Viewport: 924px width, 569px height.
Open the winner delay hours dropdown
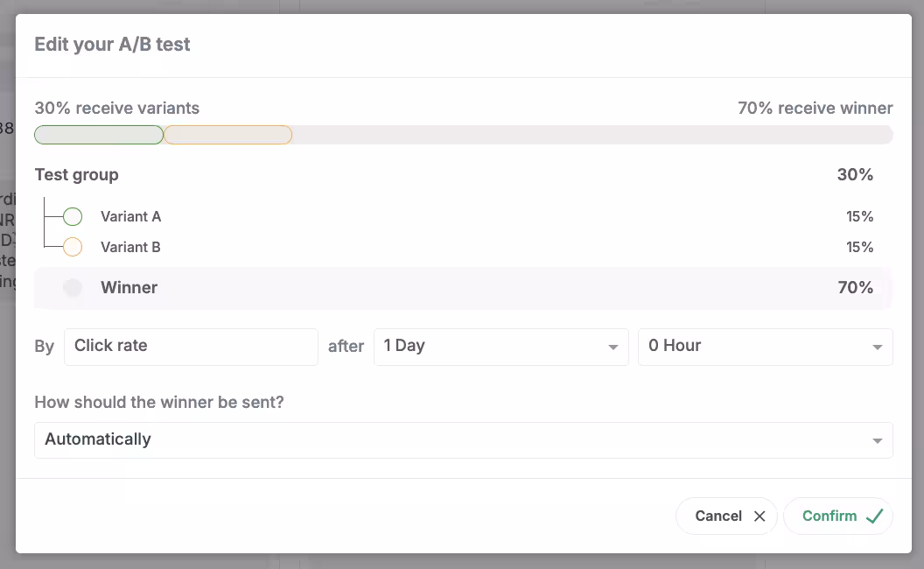click(765, 347)
